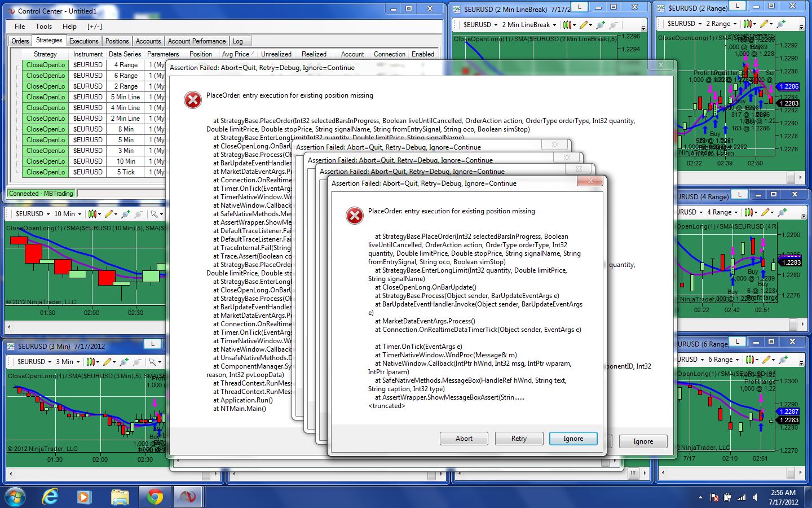Open the 10 Min interval dropdown

(x=67, y=214)
